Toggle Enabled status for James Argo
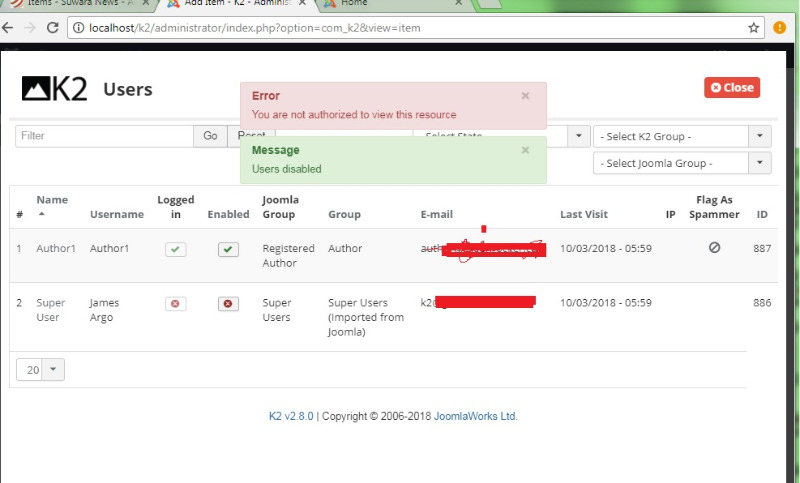The image size is (800, 483). [x=228, y=304]
